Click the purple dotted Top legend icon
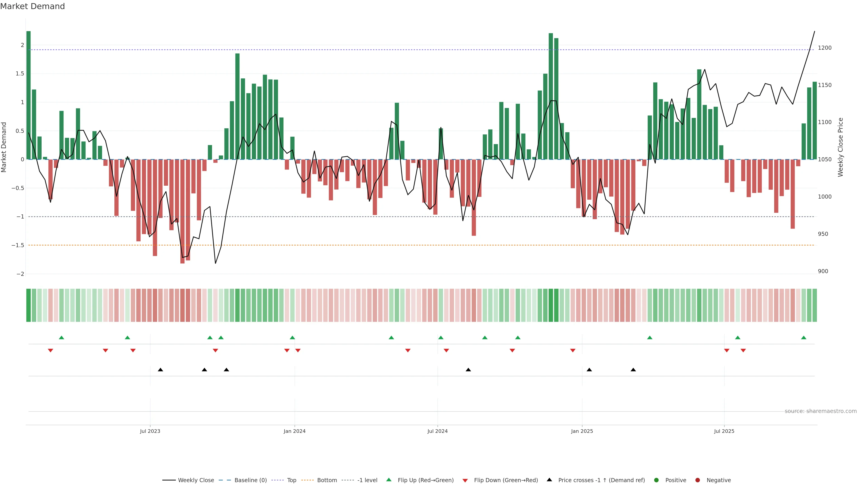The image size is (868, 488). pyautogui.click(x=277, y=480)
